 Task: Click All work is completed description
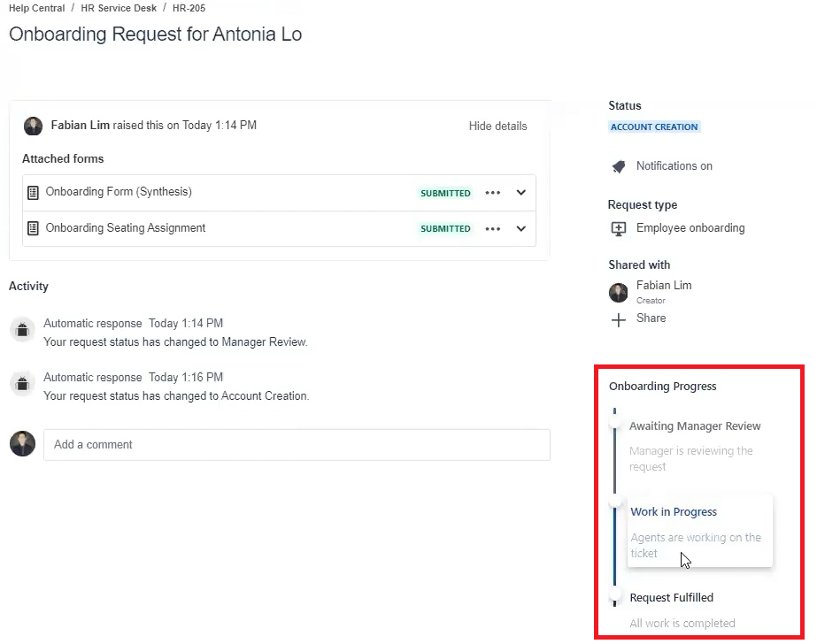click(x=682, y=623)
